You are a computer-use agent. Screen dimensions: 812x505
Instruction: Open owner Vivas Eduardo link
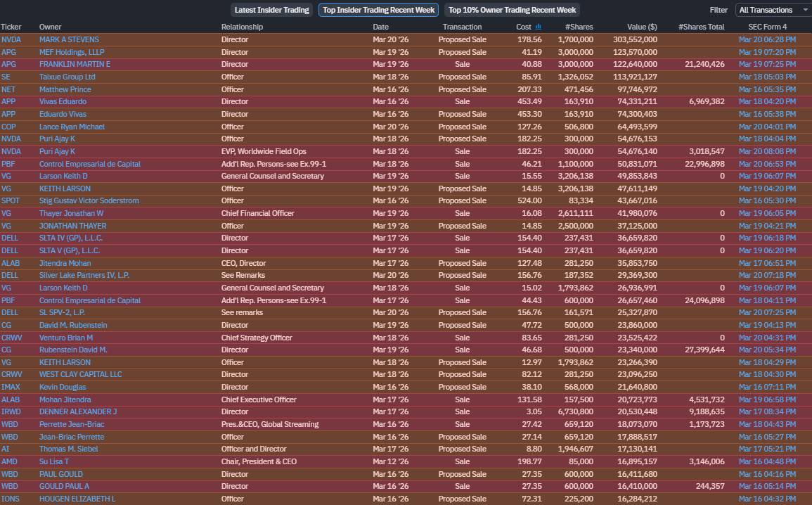[x=63, y=101]
